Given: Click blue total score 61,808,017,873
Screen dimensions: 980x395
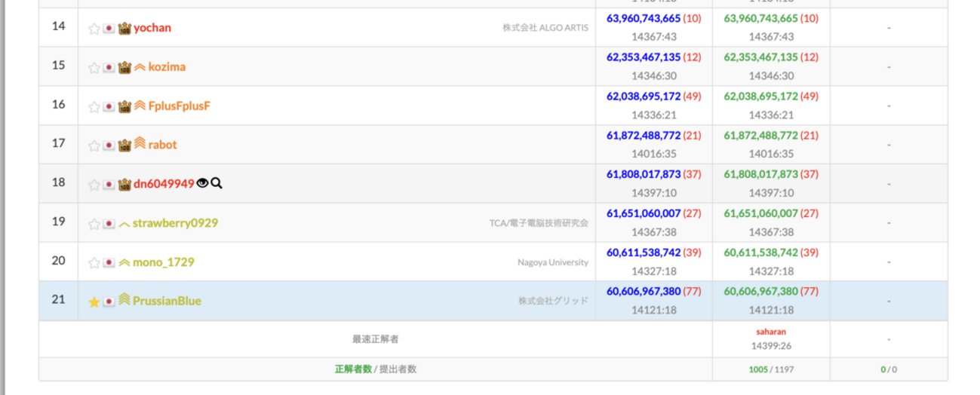Looking at the screenshot, I should coord(644,174).
